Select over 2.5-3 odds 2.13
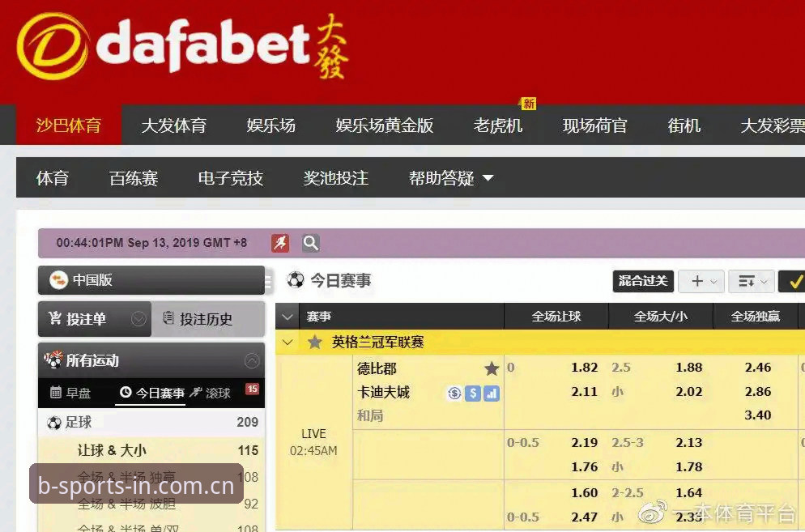 pos(689,443)
